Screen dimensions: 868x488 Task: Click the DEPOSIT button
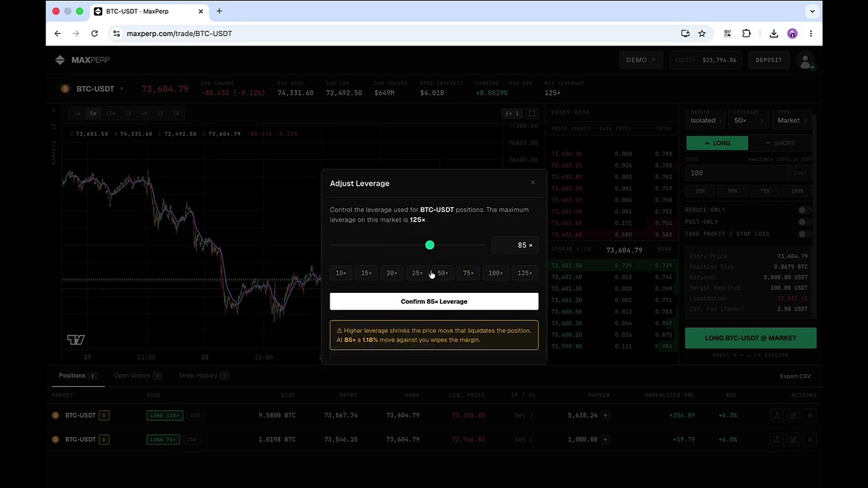[768, 60]
